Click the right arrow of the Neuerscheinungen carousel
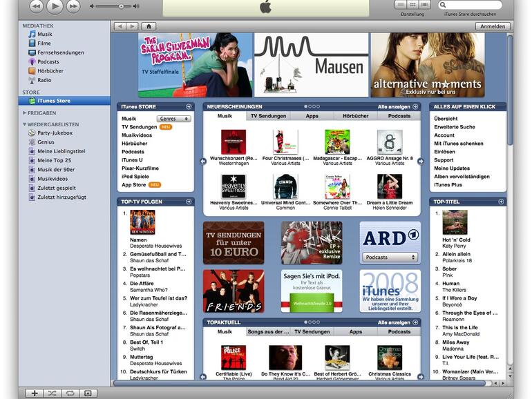 pos(421,162)
